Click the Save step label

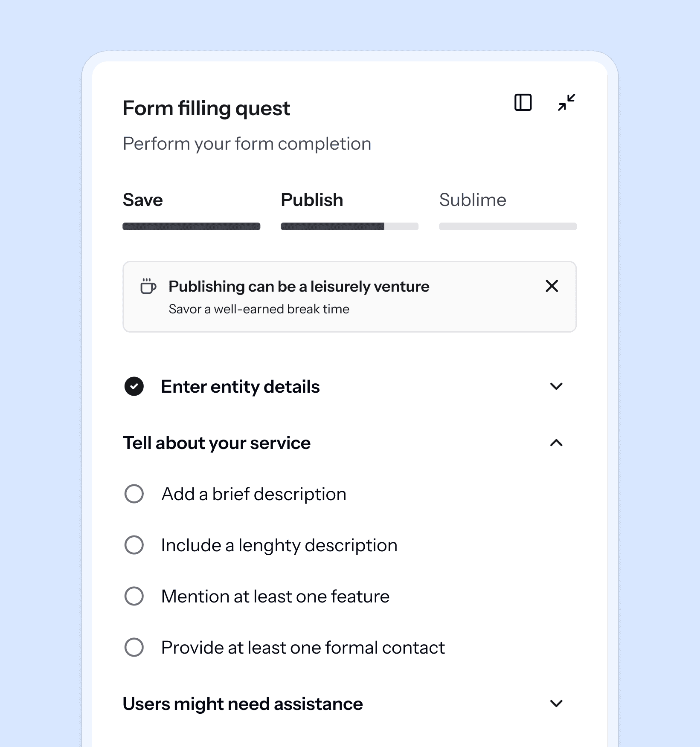(x=142, y=200)
